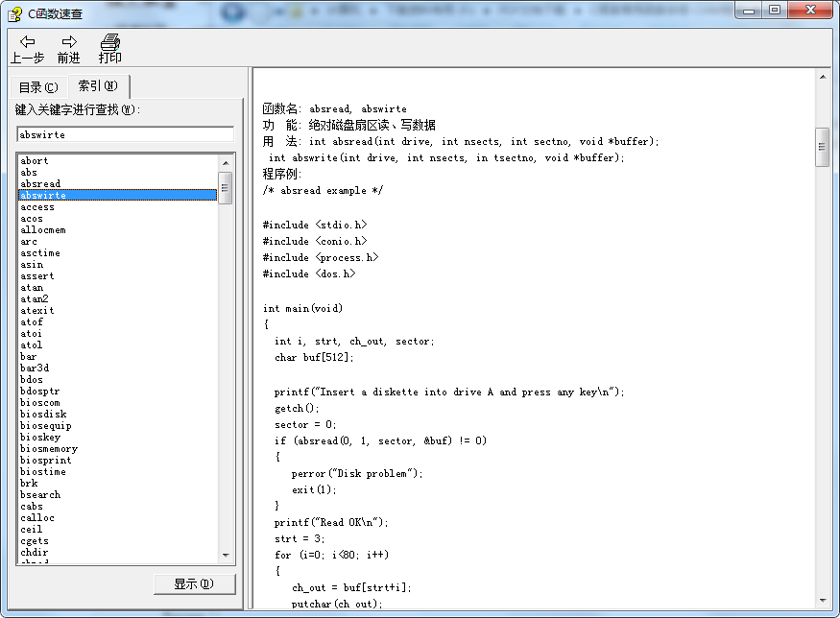Click the keyword search input field

point(125,134)
